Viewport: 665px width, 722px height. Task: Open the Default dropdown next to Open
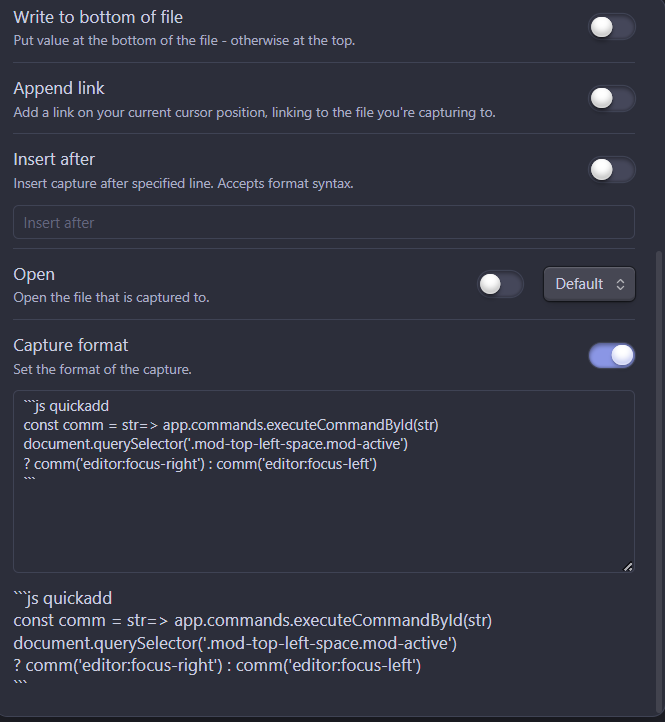589,284
